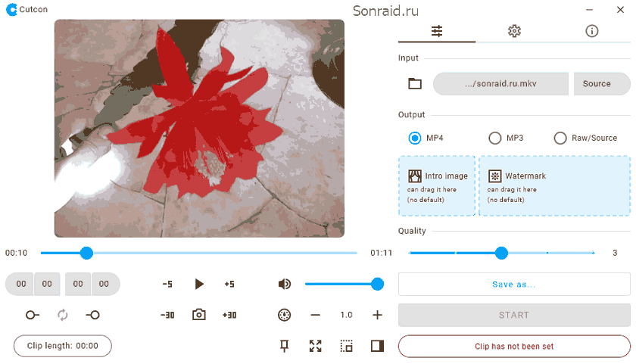Click the Watermark drop area
636x364 pixels.
(554, 186)
